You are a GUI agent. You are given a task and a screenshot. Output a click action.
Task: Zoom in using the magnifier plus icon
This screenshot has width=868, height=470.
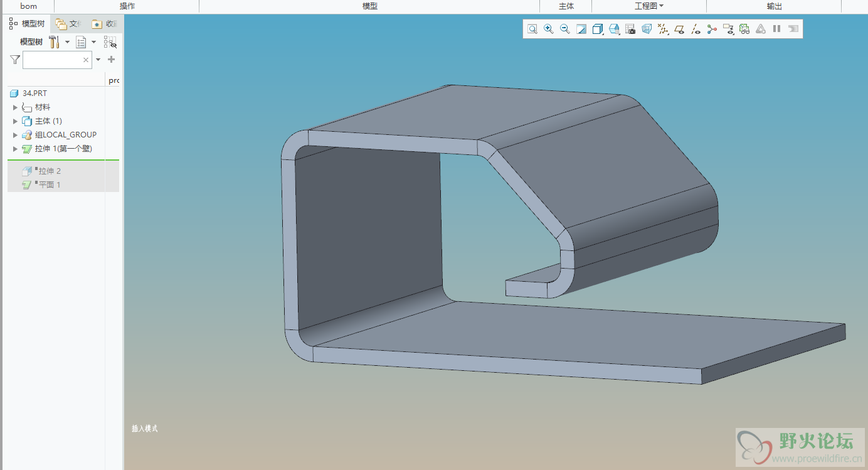click(x=549, y=29)
